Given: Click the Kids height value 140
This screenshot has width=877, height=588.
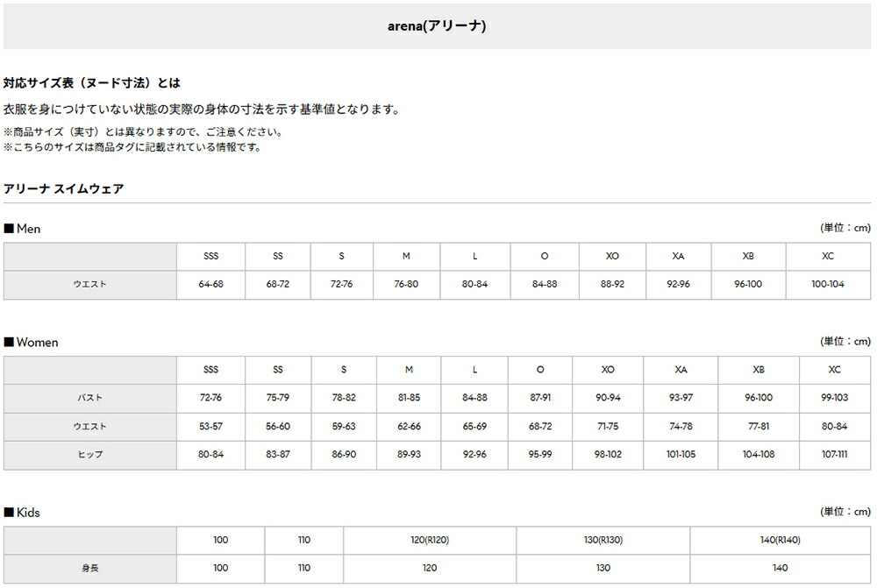Looking at the screenshot, I should [x=781, y=568].
